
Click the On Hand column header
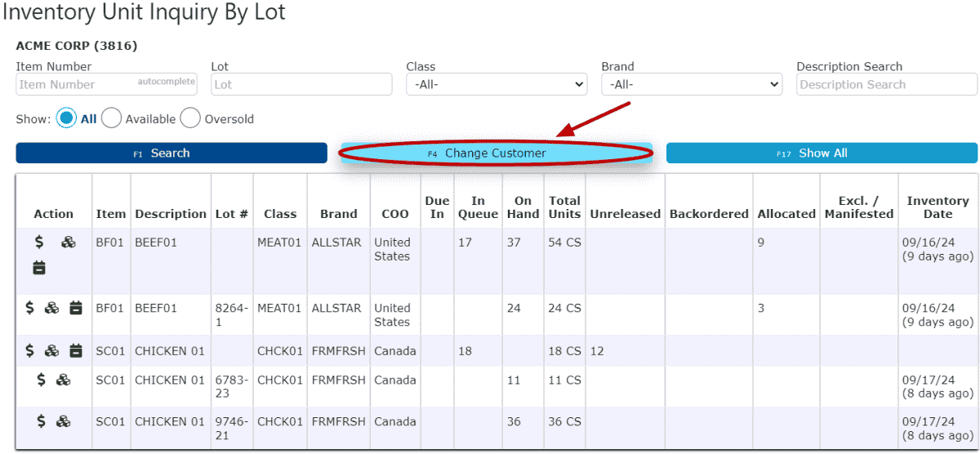523,207
